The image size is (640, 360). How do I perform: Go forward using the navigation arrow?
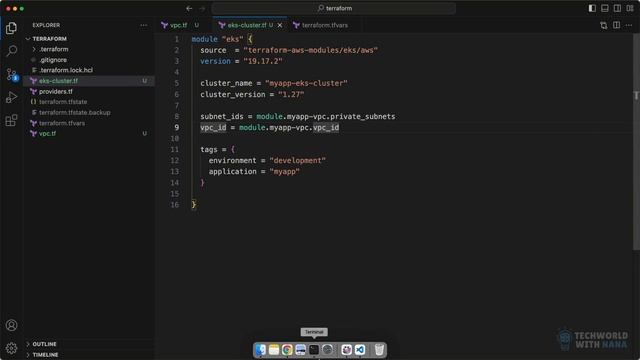click(202, 8)
